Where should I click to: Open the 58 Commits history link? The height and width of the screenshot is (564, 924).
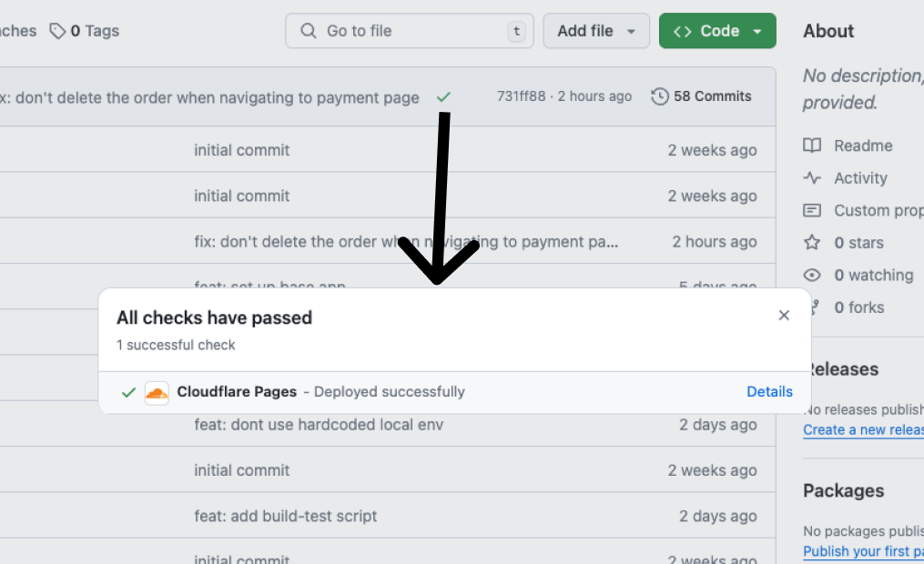(x=712, y=96)
